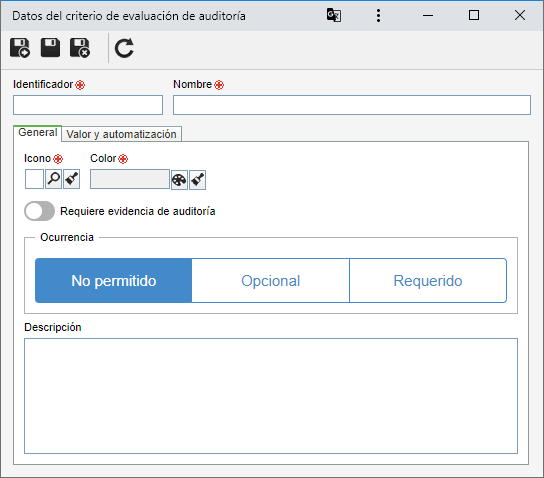
Task: Focus the Nombre input field
Action: (352, 105)
